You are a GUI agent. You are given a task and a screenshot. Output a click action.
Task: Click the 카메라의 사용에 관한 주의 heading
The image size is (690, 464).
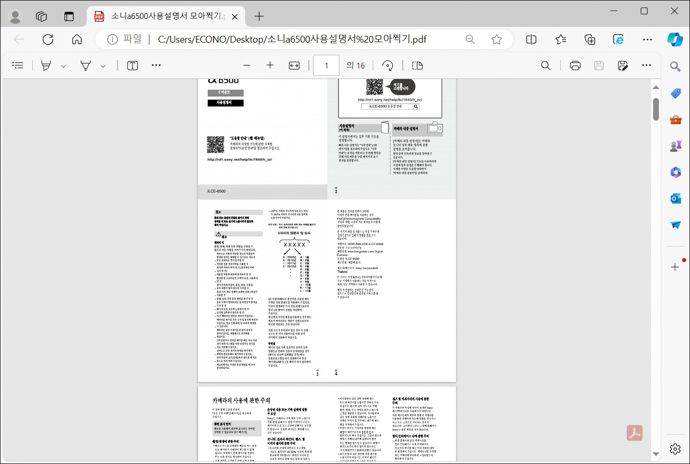(x=242, y=400)
